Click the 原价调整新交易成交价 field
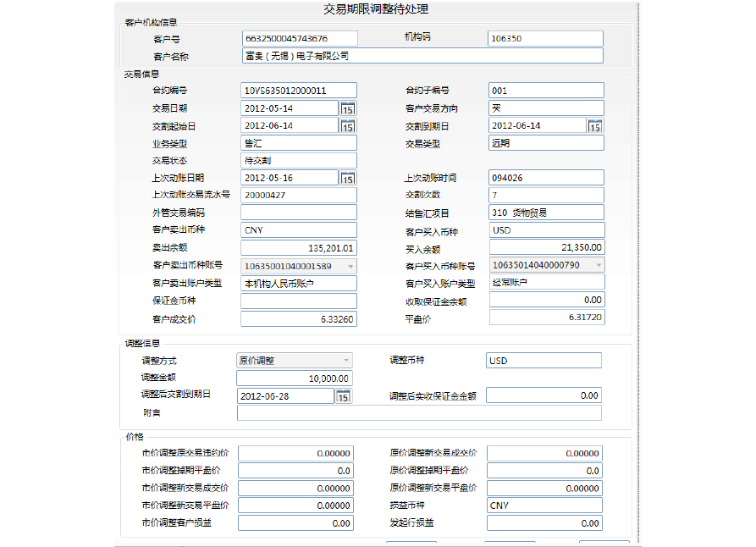The width and height of the screenshot is (756, 547). click(x=545, y=453)
